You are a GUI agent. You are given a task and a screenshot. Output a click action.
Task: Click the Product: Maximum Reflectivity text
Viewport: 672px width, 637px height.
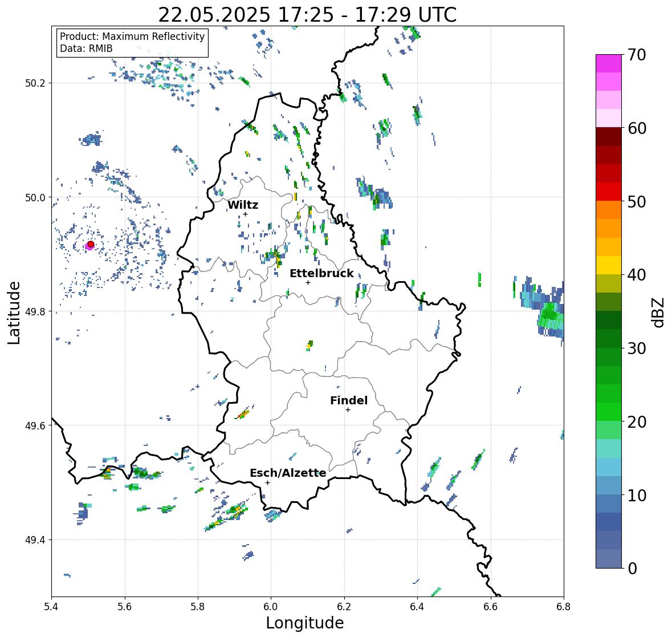pyautogui.click(x=132, y=36)
